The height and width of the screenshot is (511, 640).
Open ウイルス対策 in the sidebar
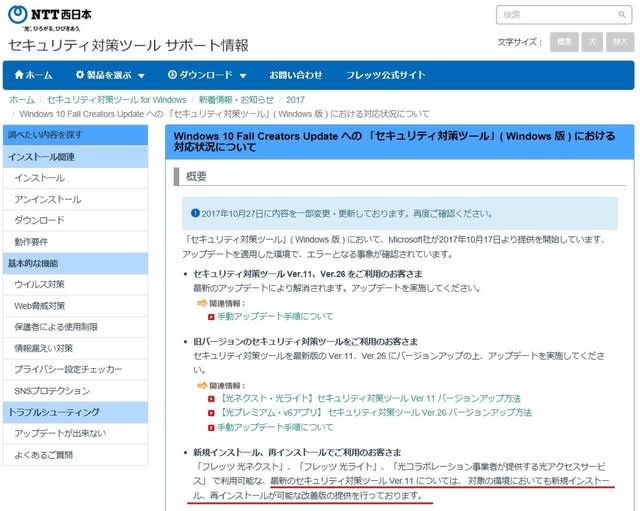[40, 284]
